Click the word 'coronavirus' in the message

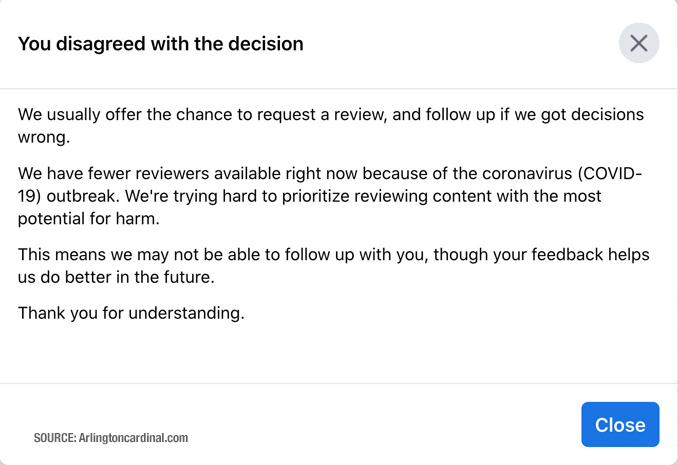[x=527, y=173]
